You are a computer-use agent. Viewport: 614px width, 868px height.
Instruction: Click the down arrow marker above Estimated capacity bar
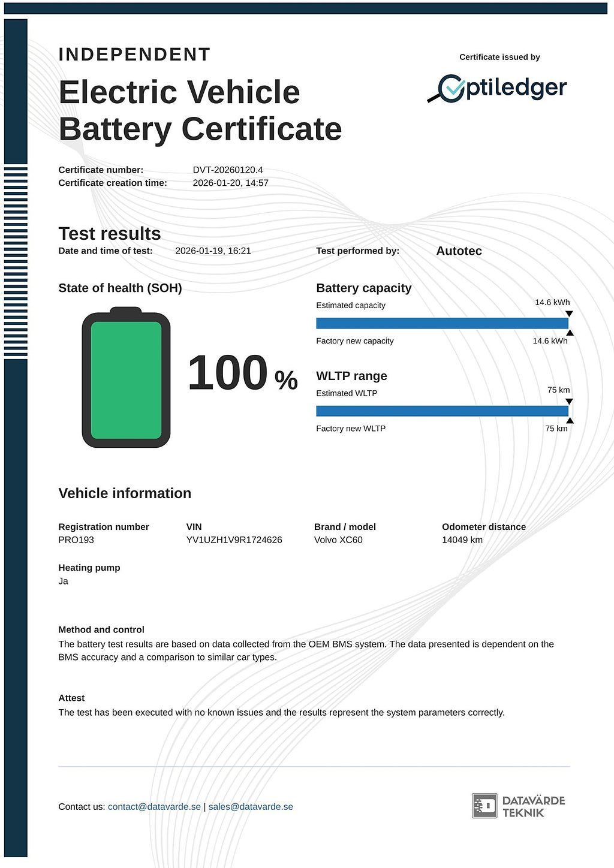(x=569, y=314)
